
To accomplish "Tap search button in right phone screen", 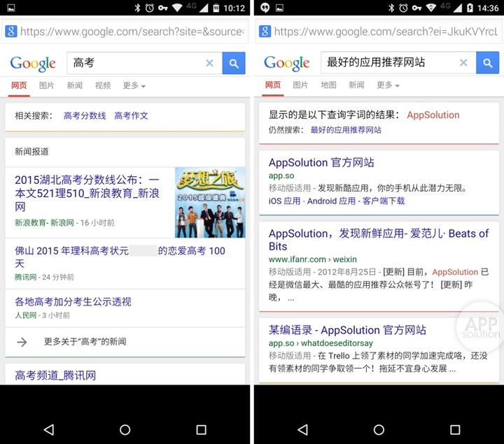I will tap(487, 63).
